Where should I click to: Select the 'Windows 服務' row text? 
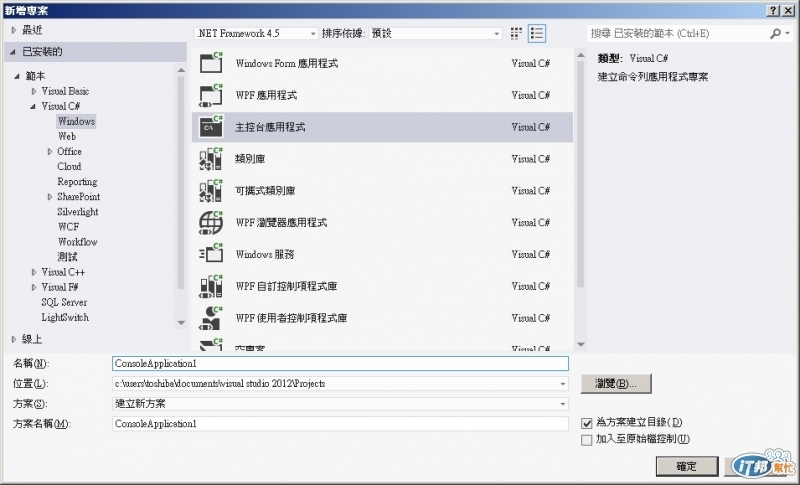265,254
